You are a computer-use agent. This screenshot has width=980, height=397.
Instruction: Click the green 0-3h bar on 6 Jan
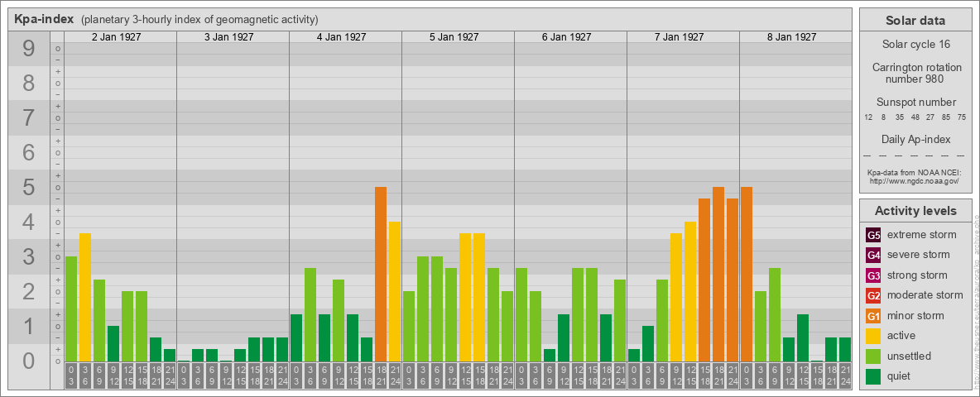pyautogui.click(x=521, y=314)
